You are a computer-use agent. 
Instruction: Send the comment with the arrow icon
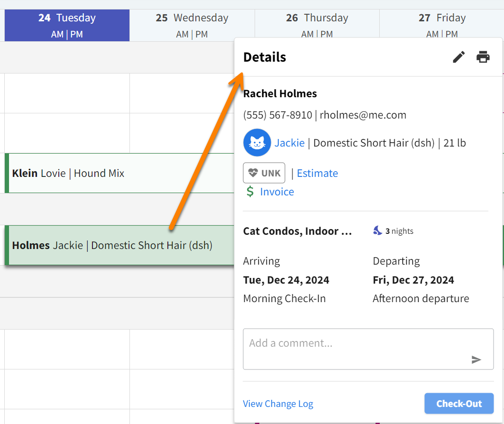coord(476,359)
